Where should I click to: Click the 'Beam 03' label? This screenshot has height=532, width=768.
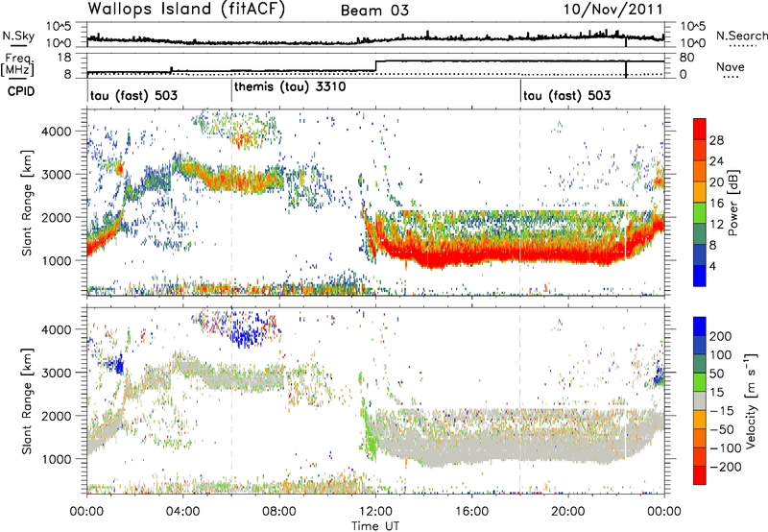coord(374,11)
